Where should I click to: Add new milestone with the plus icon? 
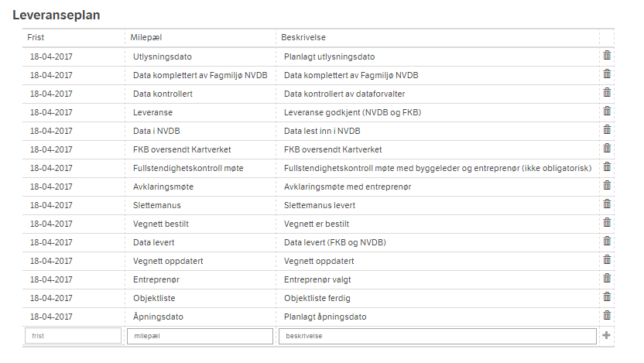(x=606, y=335)
